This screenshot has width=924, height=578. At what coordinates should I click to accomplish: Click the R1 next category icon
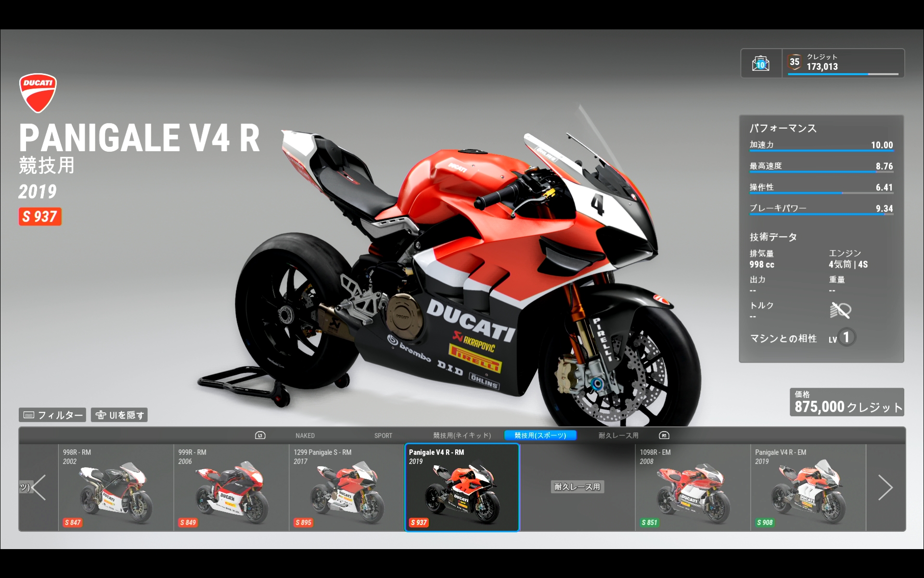664,435
